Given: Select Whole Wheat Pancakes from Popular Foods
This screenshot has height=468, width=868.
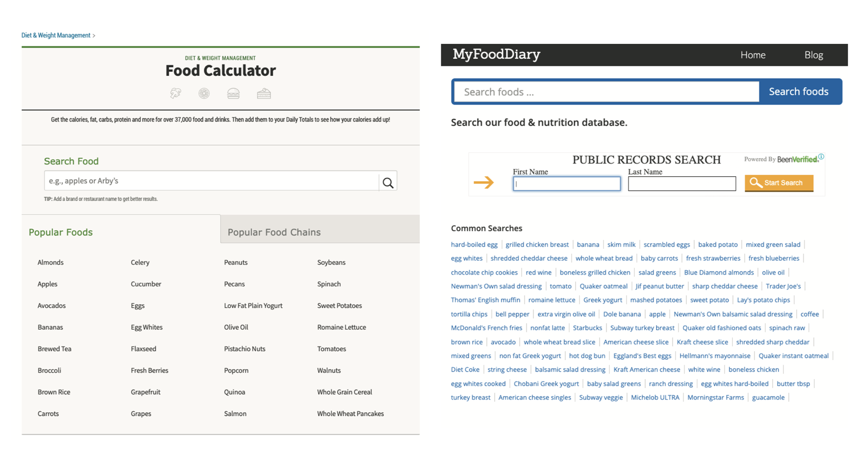Looking at the screenshot, I should tap(350, 414).
